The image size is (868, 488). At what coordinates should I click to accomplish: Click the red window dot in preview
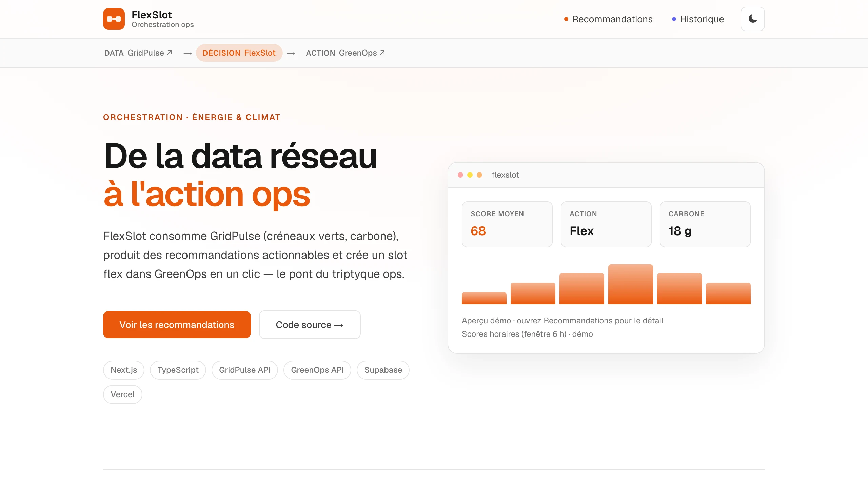click(x=460, y=175)
